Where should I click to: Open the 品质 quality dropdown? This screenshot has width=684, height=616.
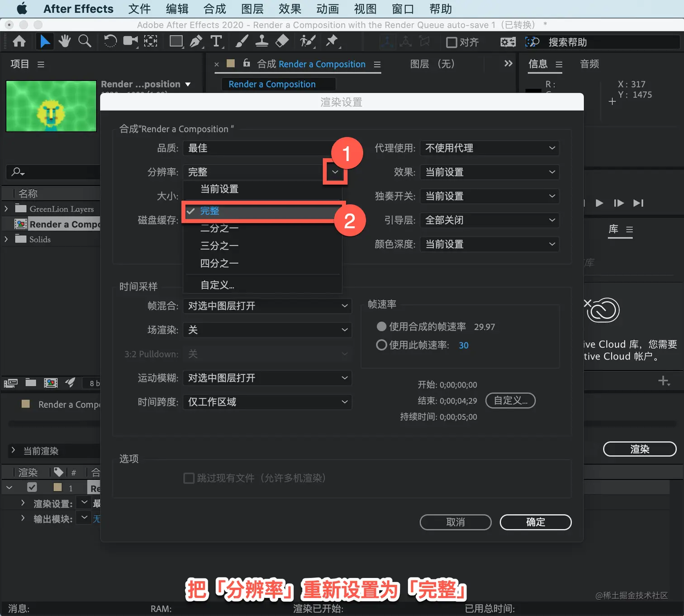(262, 148)
